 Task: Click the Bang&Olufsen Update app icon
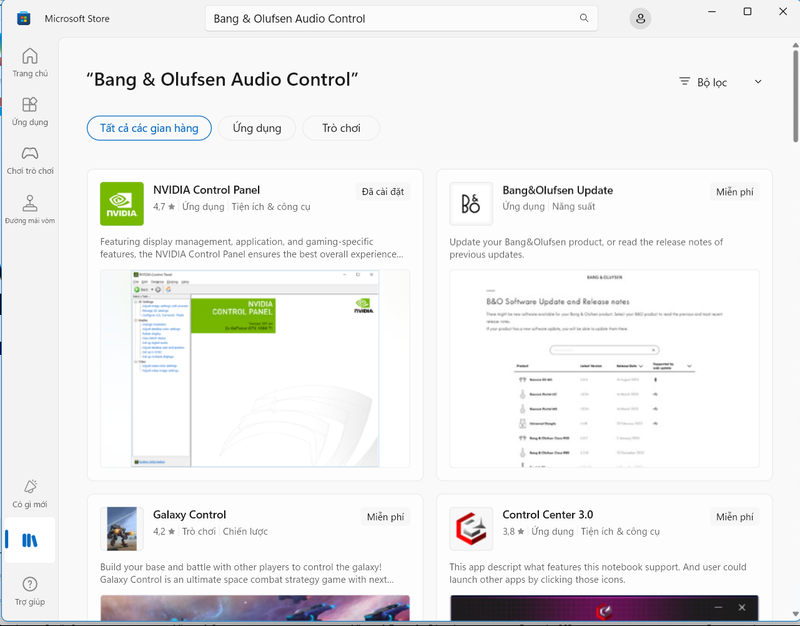471,204
